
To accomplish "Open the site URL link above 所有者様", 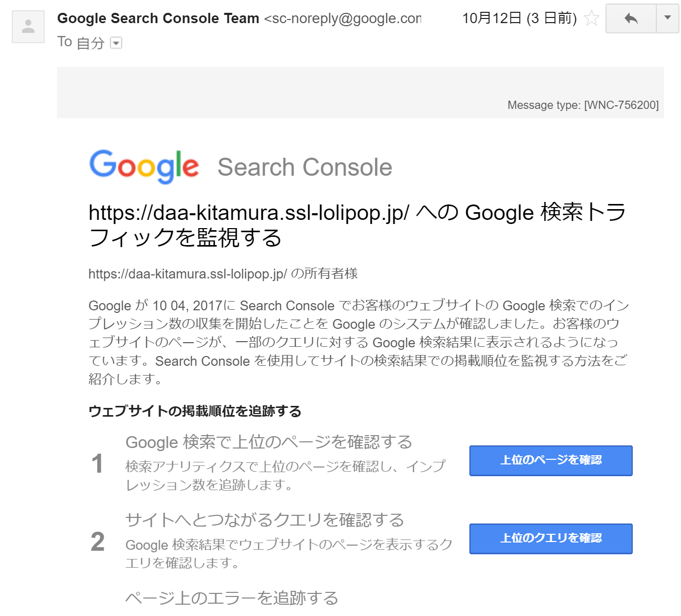I will click(x=187, y=274).
